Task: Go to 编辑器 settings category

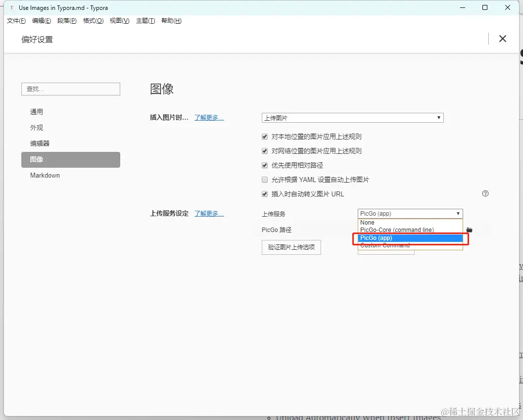Action: tap(70, 143)
